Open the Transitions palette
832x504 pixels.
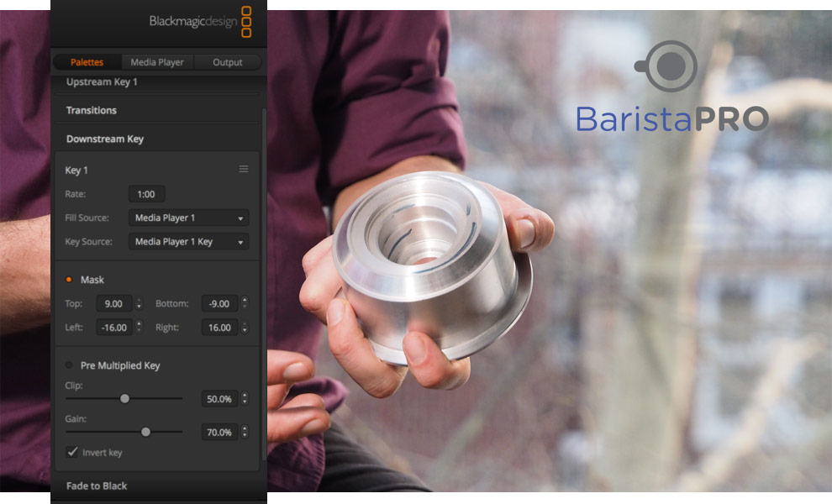(91, 110)
